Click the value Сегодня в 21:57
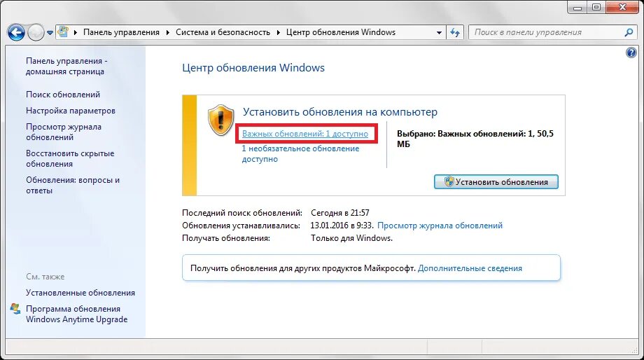 [340, 213]
